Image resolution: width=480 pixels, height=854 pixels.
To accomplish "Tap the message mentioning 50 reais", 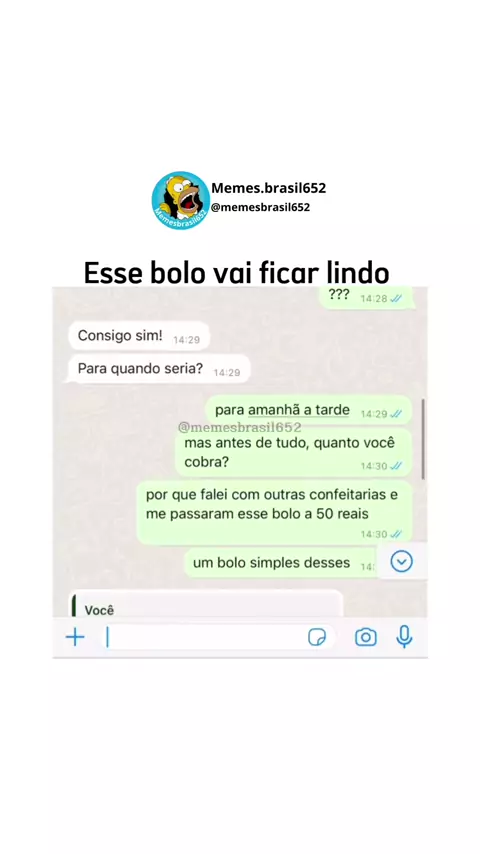I will tap(274, 513).
